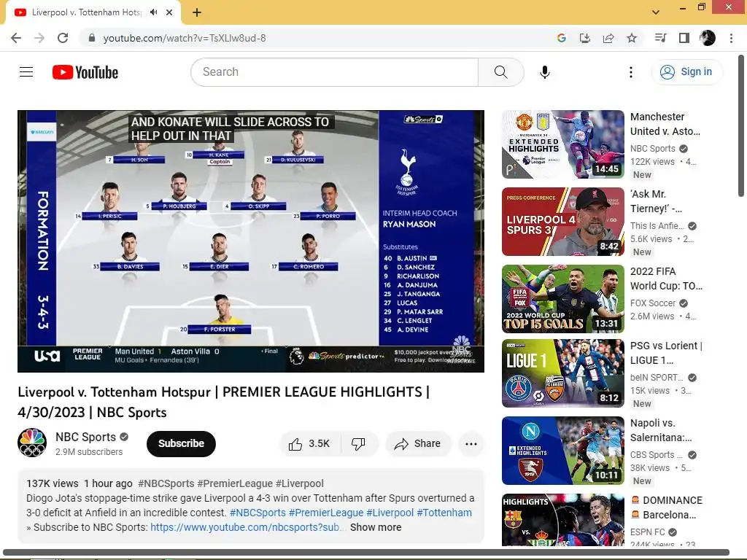Click the site lock icon
Viewport: 747px width, 560px height.
(x=92, y=38)
